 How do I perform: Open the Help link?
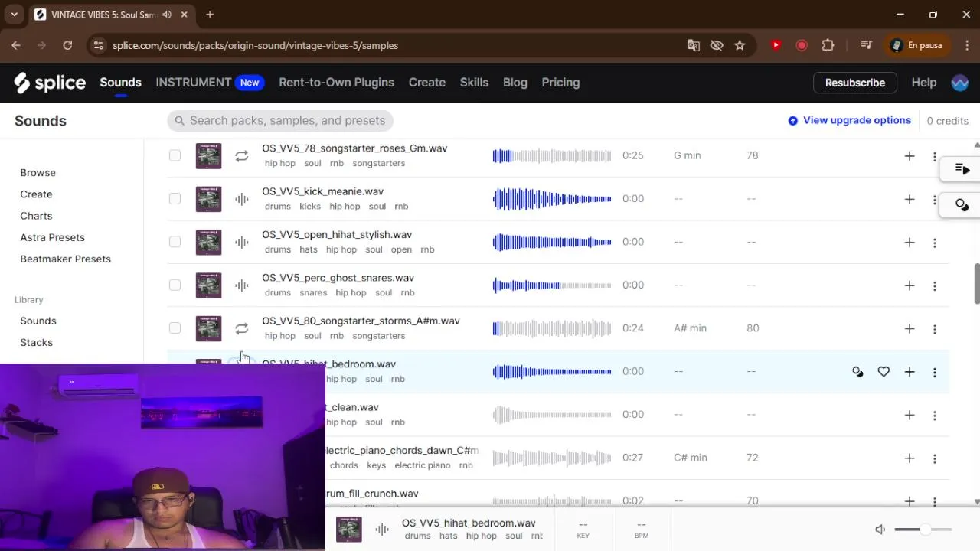click(924, 83)
